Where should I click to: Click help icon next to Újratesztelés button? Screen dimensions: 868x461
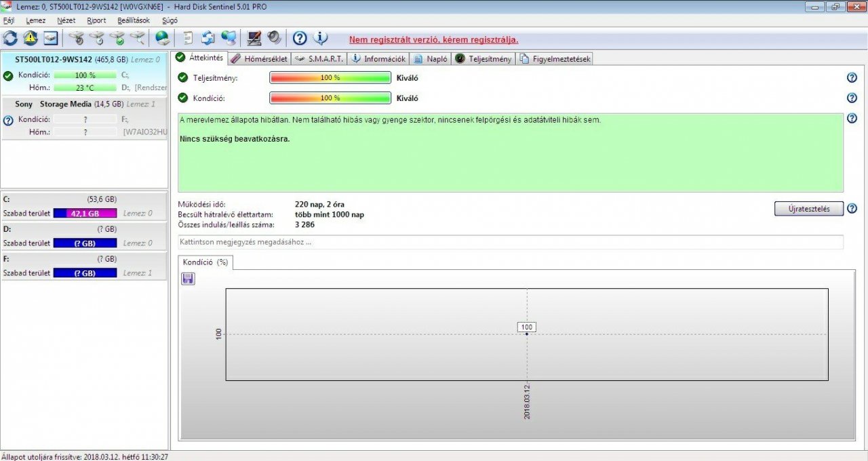coord(852,208)
